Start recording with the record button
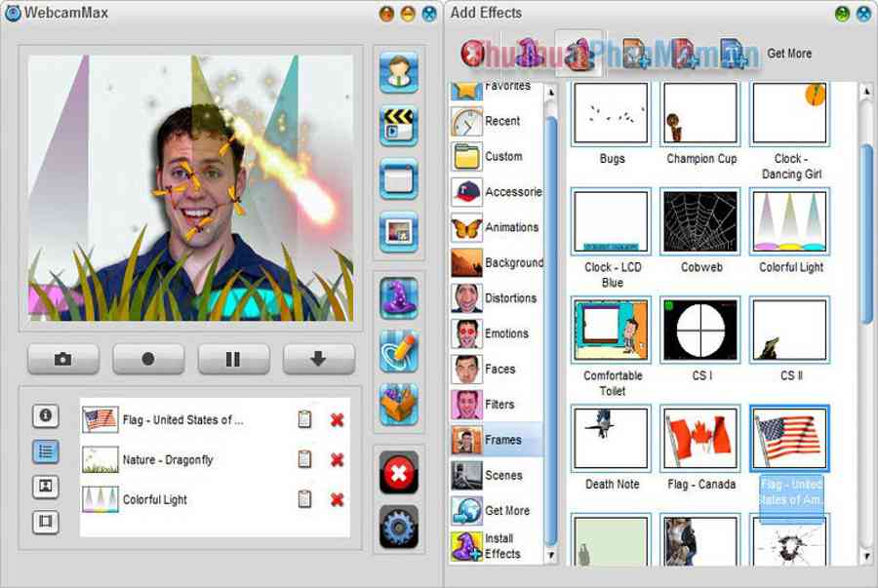 (148, 359)
